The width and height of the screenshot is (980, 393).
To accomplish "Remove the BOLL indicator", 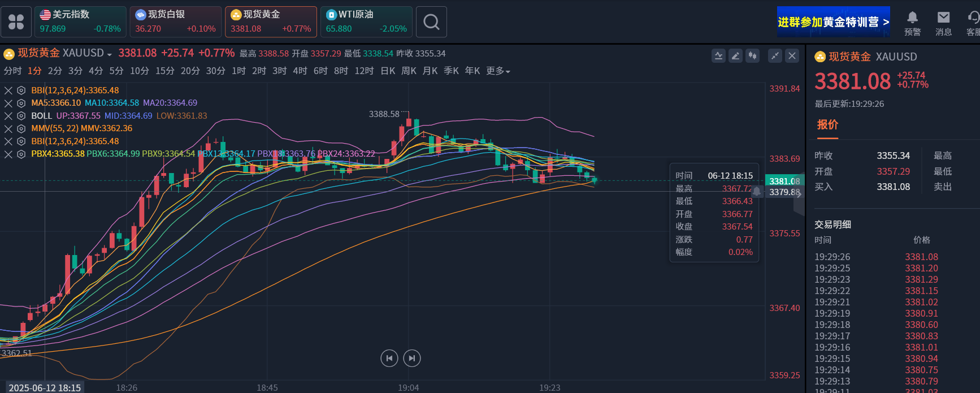I will click(8, 115).
